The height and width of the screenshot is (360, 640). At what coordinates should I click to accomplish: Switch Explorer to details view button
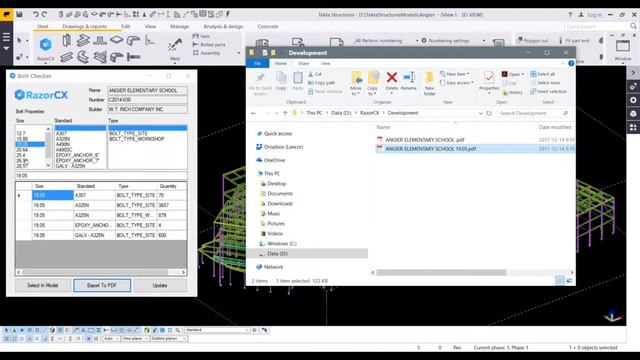click(x=560, y=280)
